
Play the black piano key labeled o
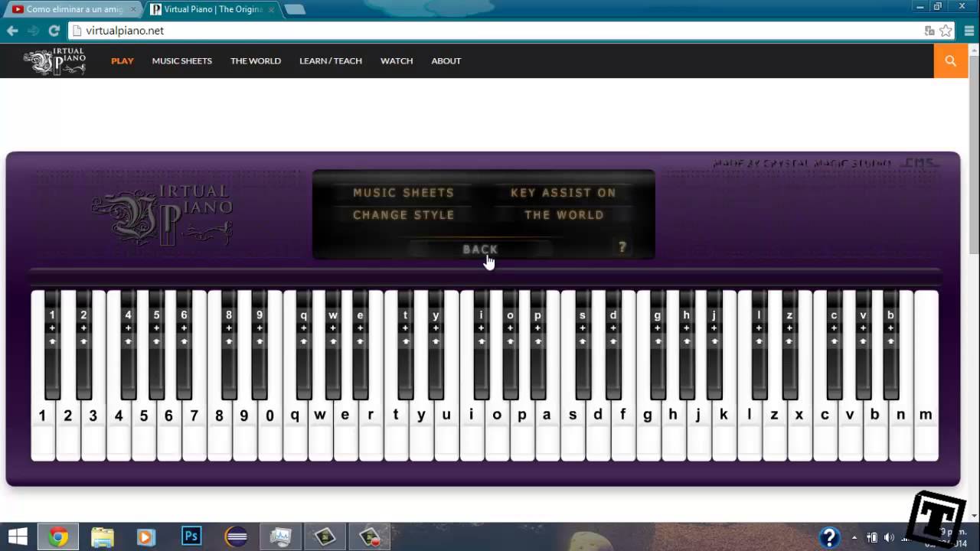pos(510,344)
